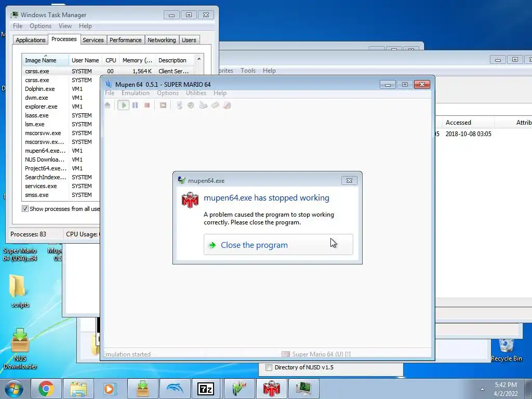Open Task Manager View menu

[65, 26]
